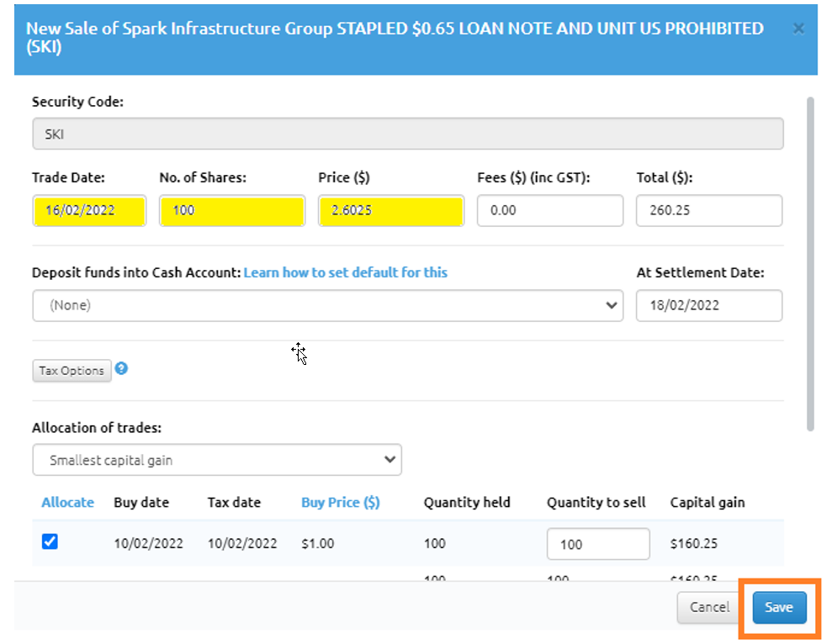Click the Fees (inc GST) field

click(x=549, y=210)
